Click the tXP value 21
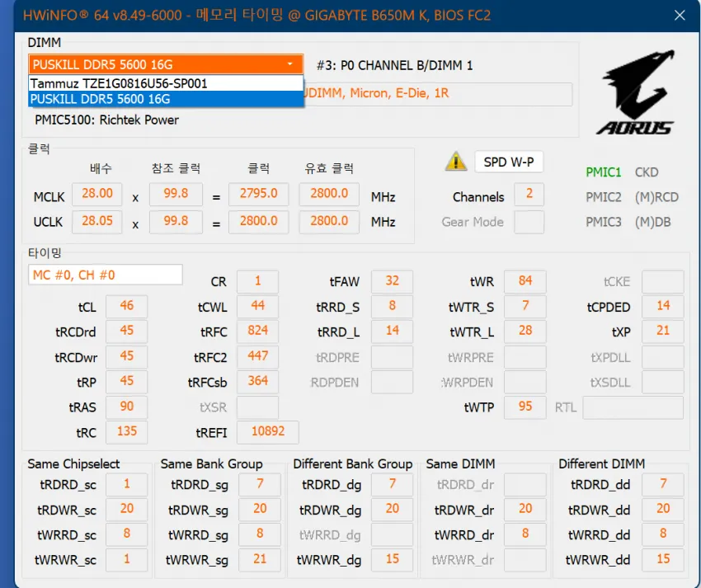This screenshot has width=701, height=588. coord(663,332)
